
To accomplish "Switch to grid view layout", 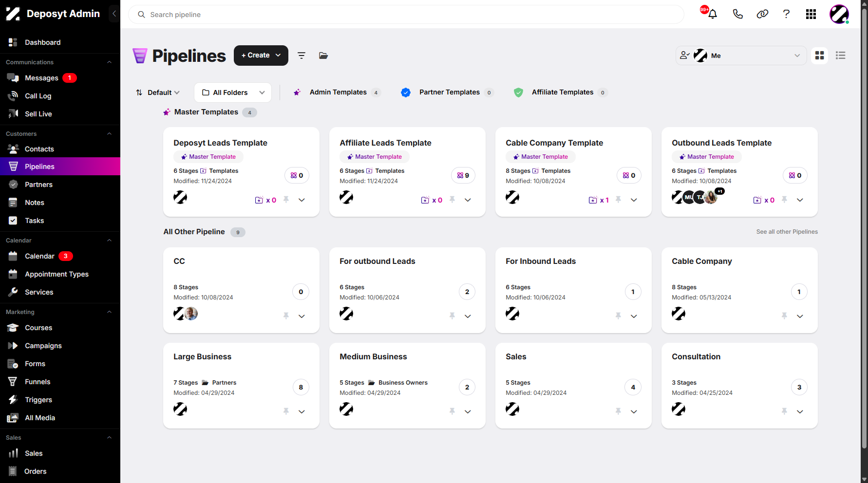I will tap(820, 56).
